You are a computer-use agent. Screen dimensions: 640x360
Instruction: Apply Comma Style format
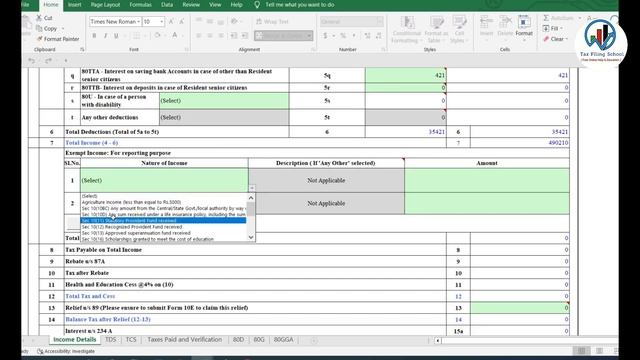354,36
